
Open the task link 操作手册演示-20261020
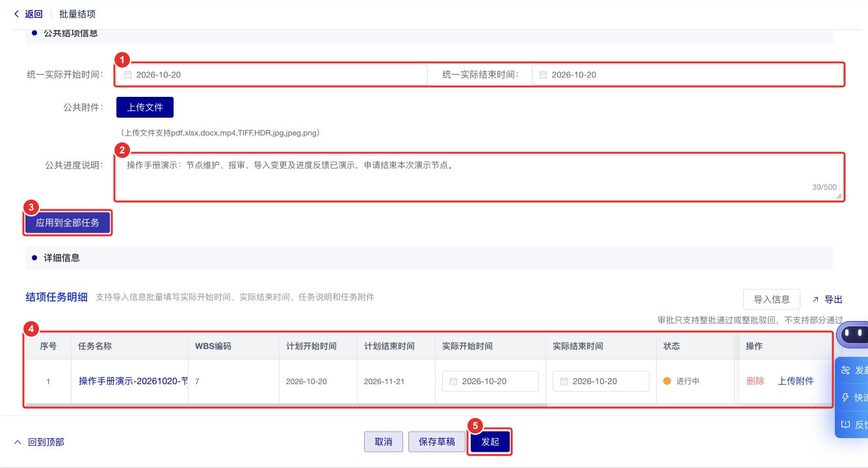(133, 381)
